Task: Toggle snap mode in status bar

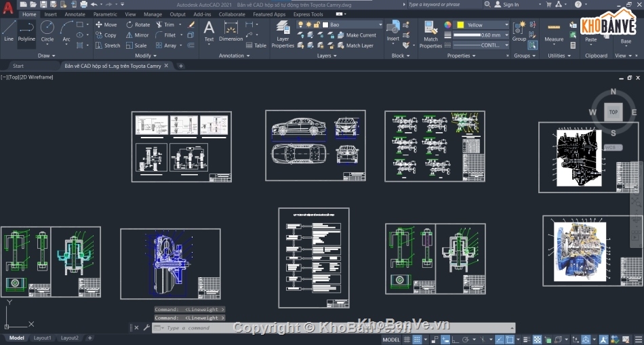Action: coord(418,340)
